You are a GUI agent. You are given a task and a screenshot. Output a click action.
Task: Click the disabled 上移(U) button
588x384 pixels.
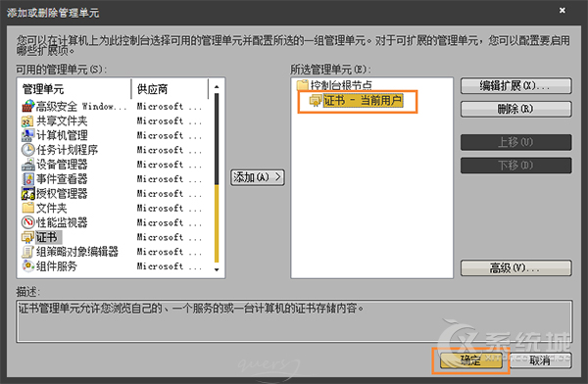[516, 142]
